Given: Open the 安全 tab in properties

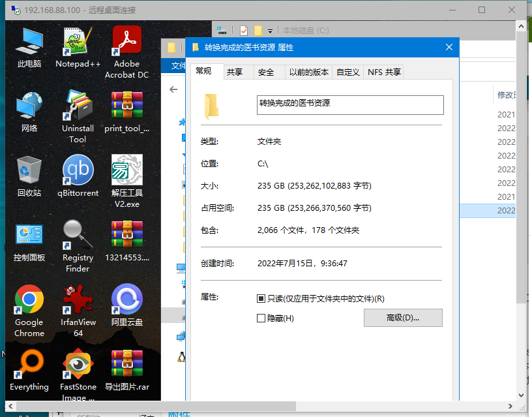Looking at the screenshot, I should coord(266,72).
